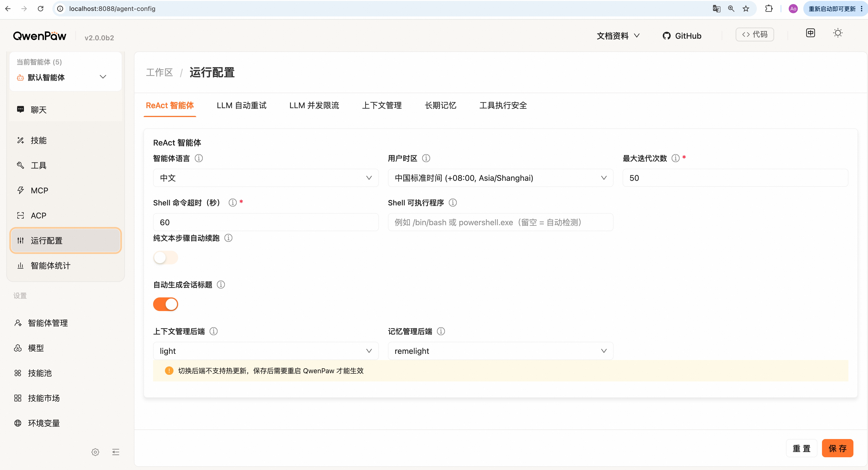Switch to the 工具执行安全 tab
The width and height of the screenshot is (868, 470).
[x=503, y=105]
